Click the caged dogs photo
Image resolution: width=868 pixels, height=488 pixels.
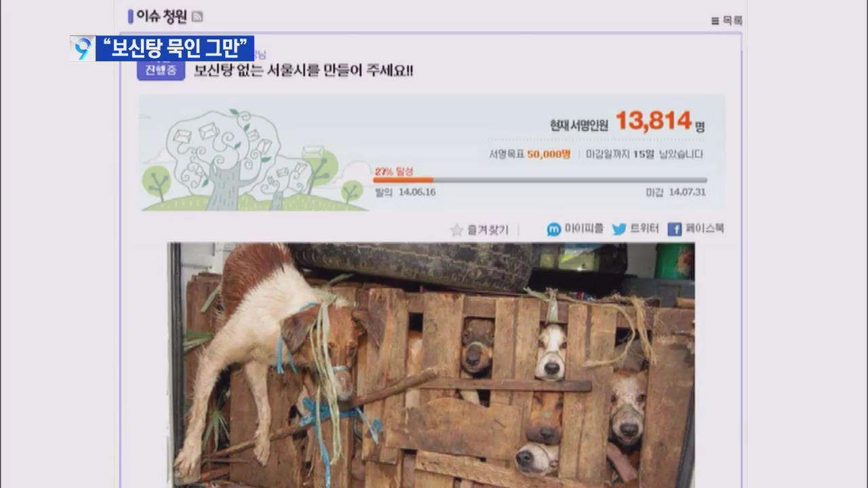(431, 365)
